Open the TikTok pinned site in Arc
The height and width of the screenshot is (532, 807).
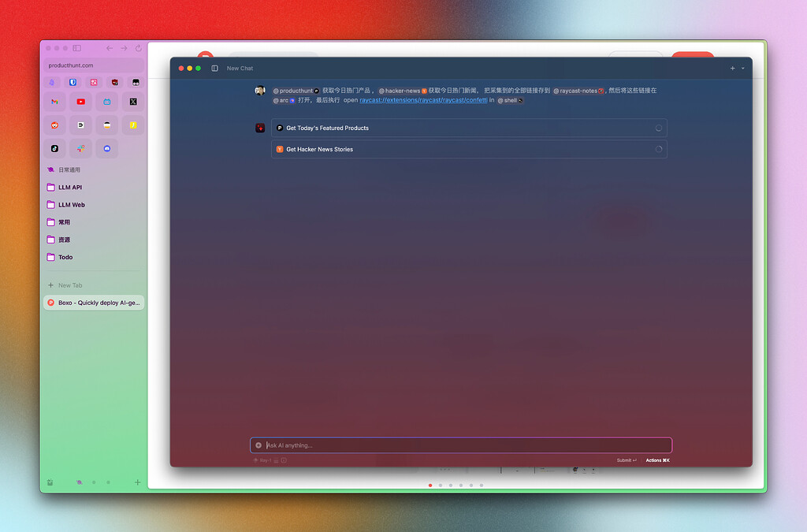[54, 149]
